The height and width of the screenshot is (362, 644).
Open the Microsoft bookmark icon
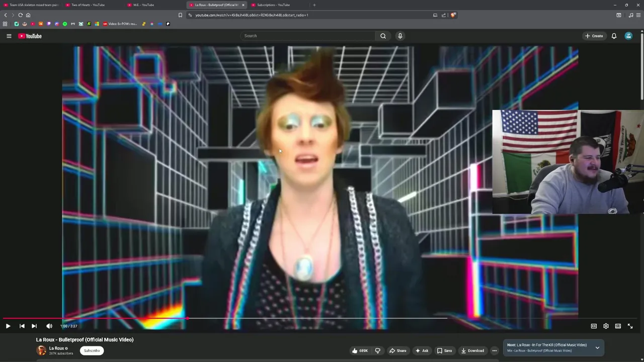(97, 24)
